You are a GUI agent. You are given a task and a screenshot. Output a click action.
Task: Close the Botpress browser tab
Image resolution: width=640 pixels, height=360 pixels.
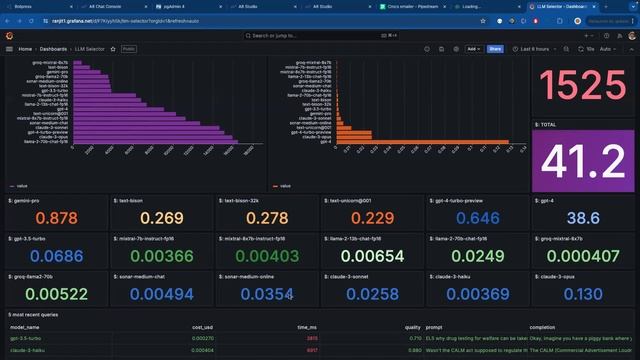(71, 7)
